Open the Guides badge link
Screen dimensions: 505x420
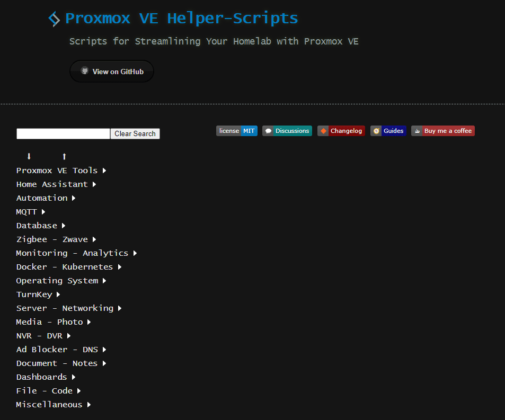point(388,131)
